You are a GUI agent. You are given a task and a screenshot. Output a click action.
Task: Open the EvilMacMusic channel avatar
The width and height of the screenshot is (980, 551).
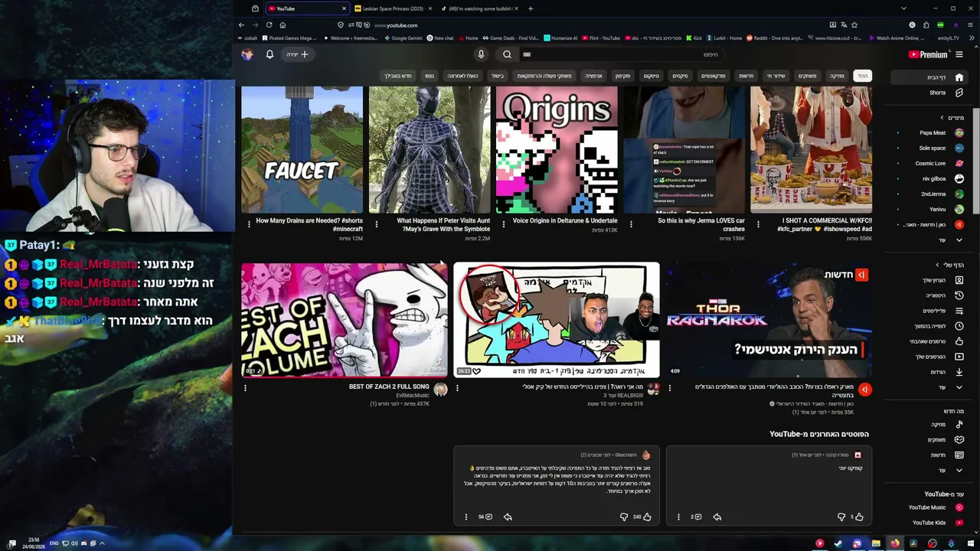(440, 390)
